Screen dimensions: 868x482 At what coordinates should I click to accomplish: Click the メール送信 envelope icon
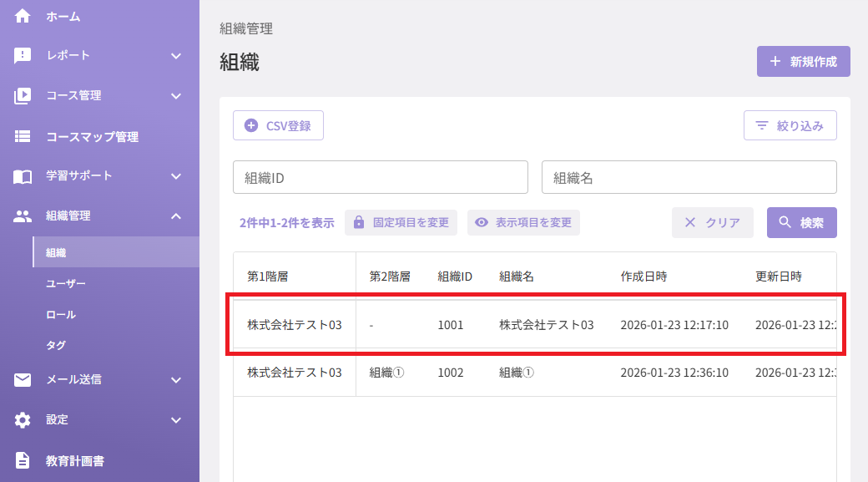(23, 379)
